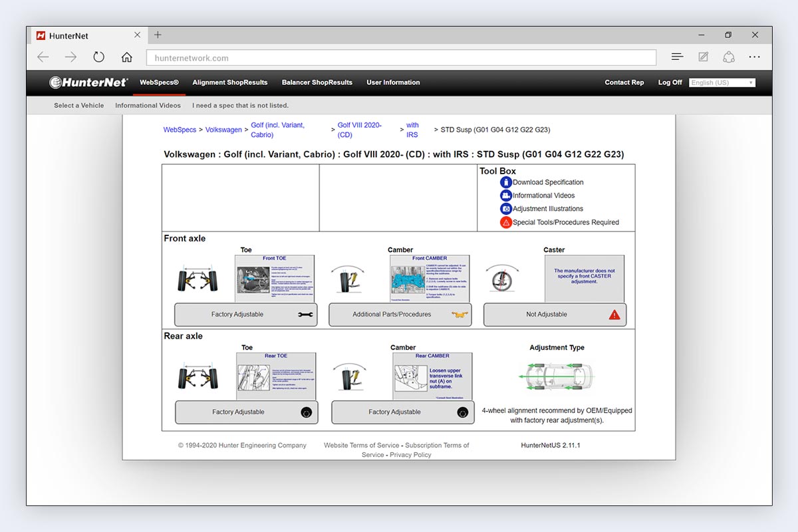
Task: Click the hunternetwork.com address bar
Action: [401, 58]
